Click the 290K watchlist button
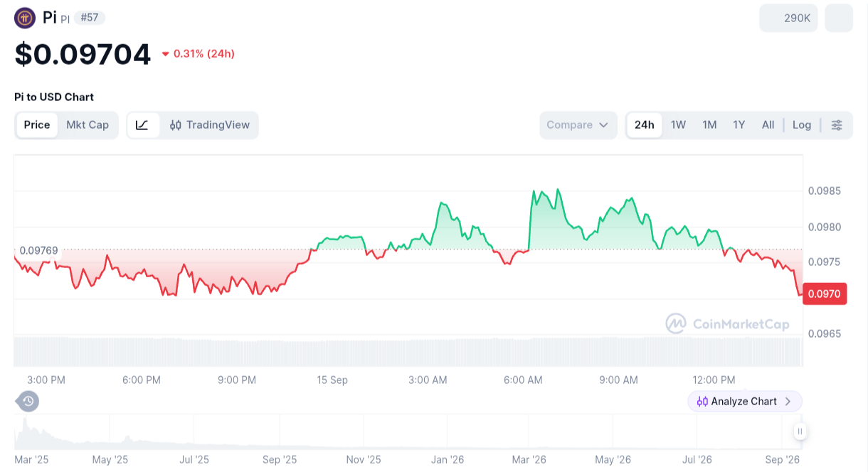 point(790,18)
